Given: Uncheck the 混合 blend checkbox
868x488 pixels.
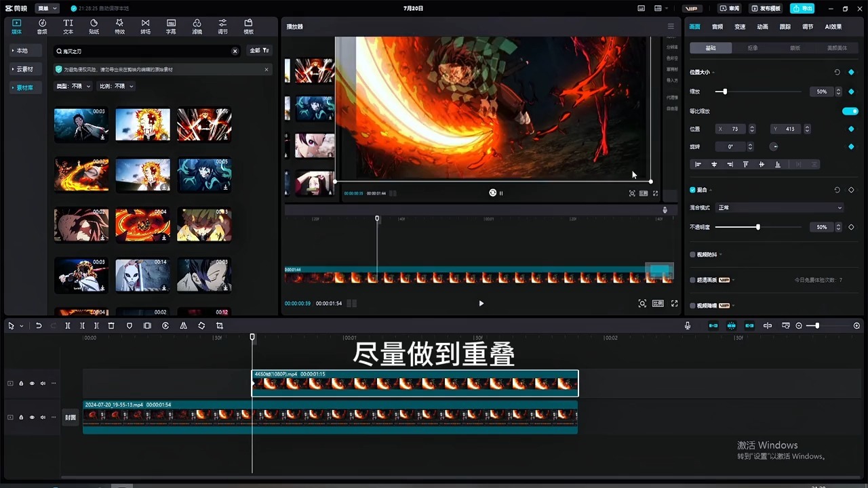Looking at the screenshot, I should (x=692, y=190).
